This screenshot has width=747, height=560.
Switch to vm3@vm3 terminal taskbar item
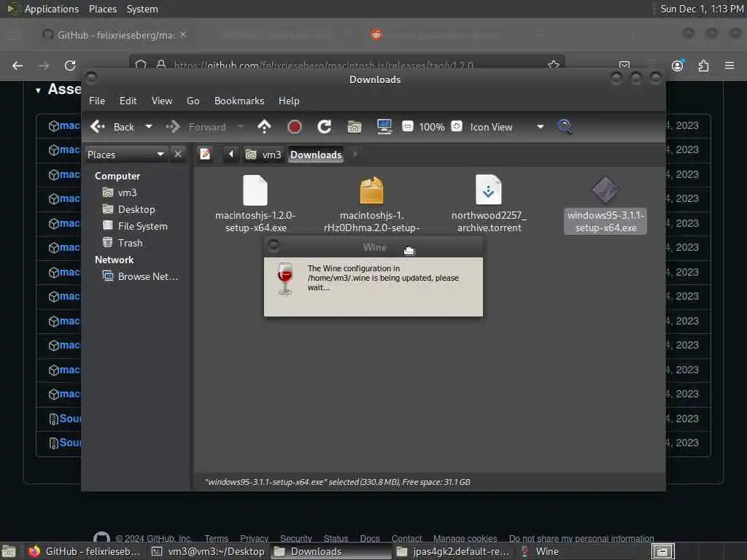pyautogui.click(x=208, y=551)
